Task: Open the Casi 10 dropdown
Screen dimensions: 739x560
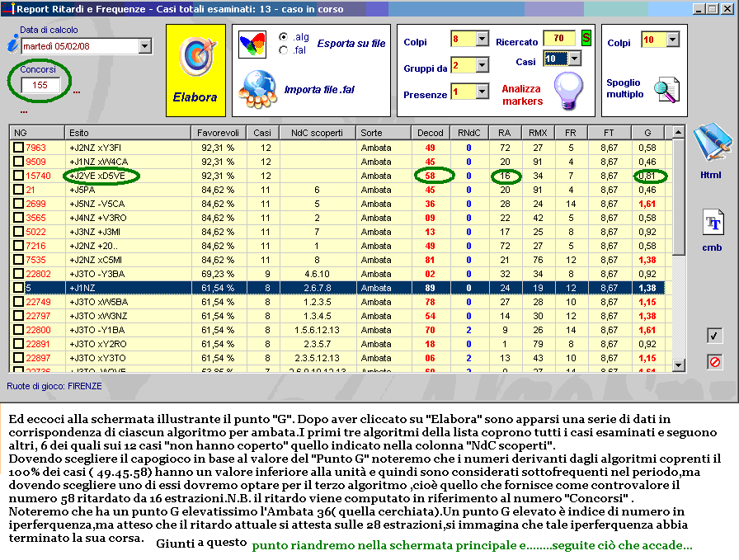Action: pyautogui.click(x=575, y=59)
